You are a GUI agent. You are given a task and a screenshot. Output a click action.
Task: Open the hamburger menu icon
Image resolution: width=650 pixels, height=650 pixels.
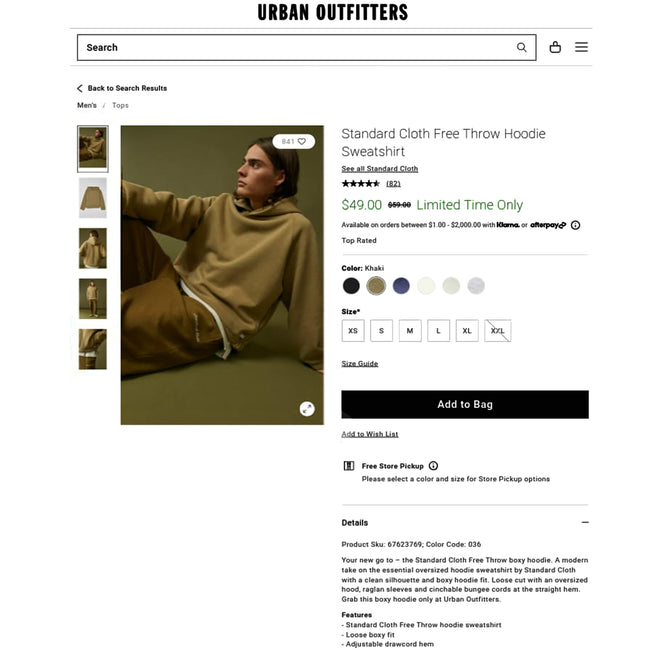(581, 47)
